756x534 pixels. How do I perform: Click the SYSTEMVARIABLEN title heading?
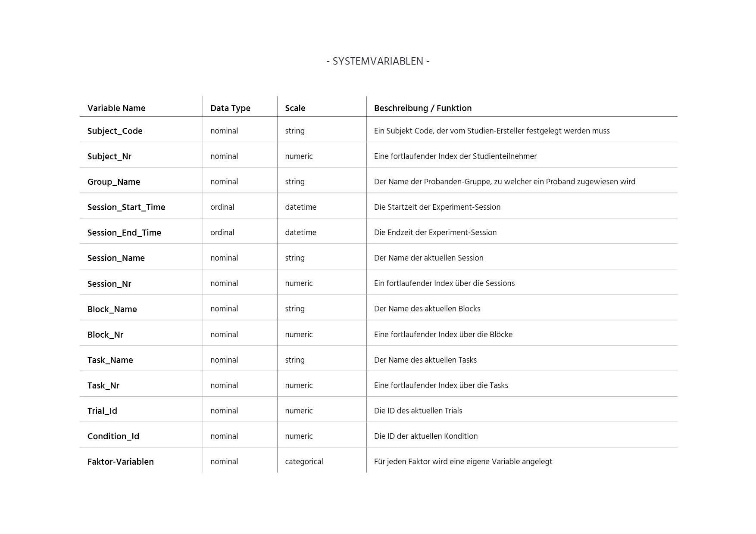[378, 61]
